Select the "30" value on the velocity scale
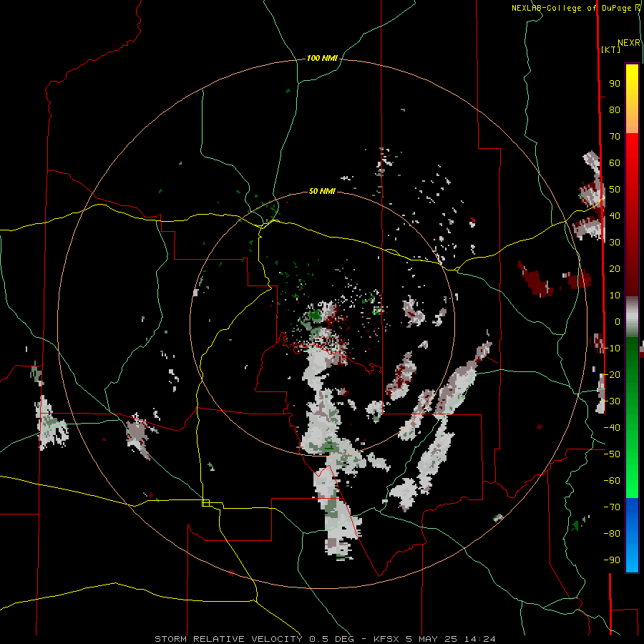The height and width of the screenshot is (644, 644). (615, 243)
